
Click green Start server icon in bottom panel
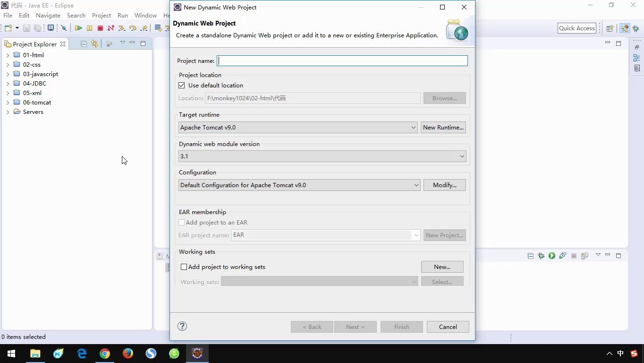tap(552, 256)
